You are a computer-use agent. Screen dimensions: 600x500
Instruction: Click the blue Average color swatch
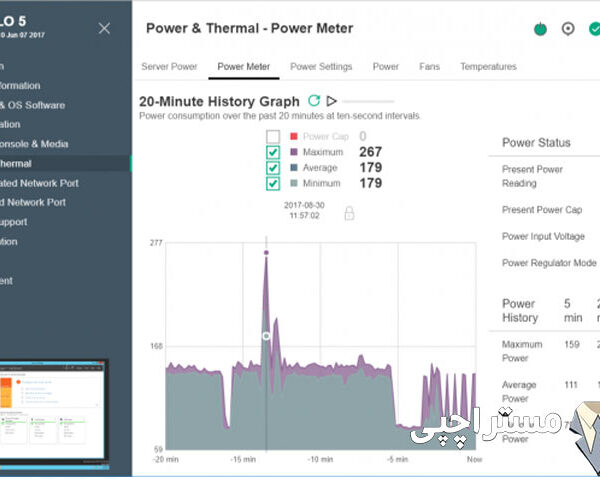[294, 168]
